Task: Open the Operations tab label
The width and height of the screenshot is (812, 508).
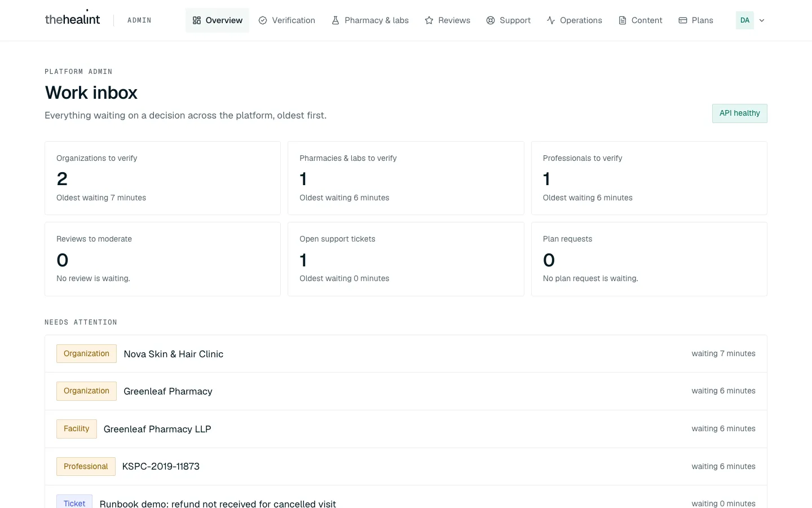Action: click(x=581, y=20)
